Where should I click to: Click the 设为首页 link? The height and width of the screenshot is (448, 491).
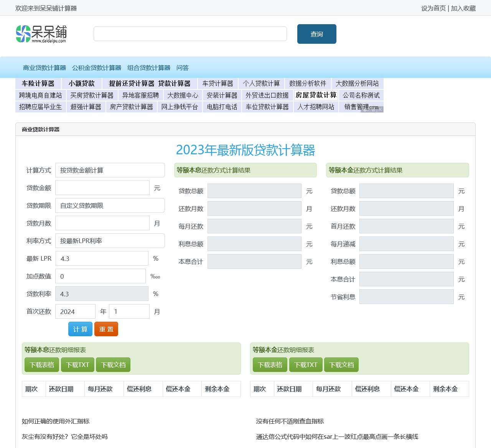[x=433, y=8]
